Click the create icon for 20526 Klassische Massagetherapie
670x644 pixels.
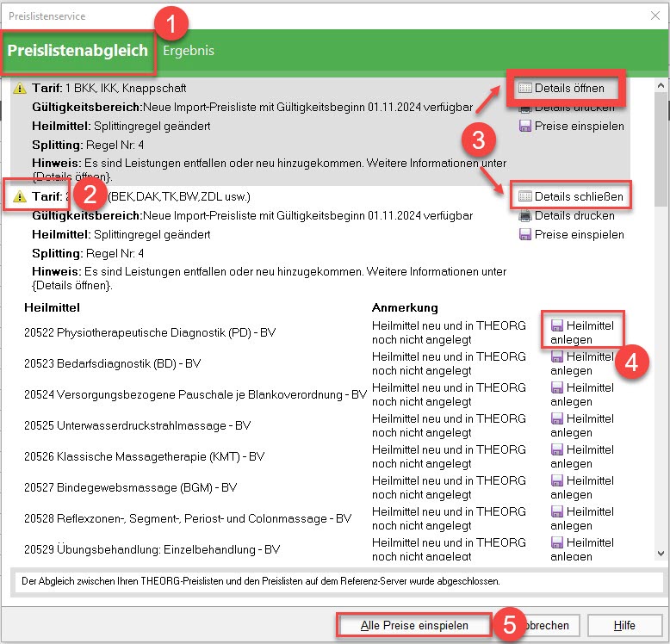click(557, 449)
